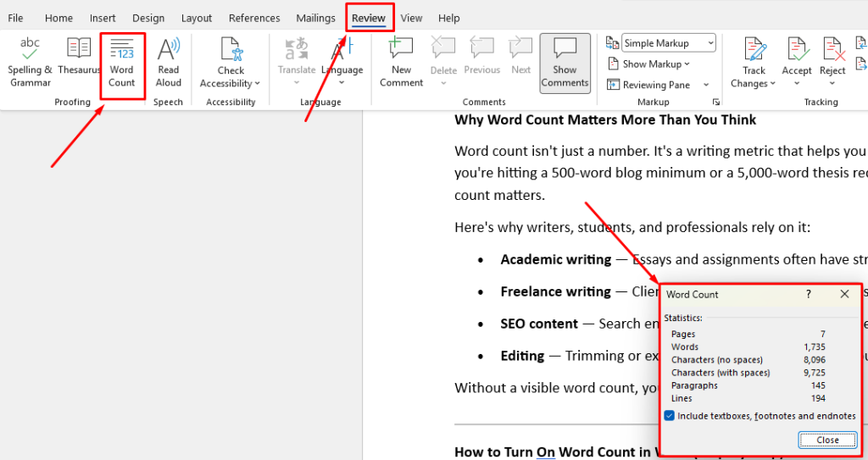Switch to the Layout tab
Viewport: 868px width, 460px height.
pyautogui.click(x=197, y=18)
